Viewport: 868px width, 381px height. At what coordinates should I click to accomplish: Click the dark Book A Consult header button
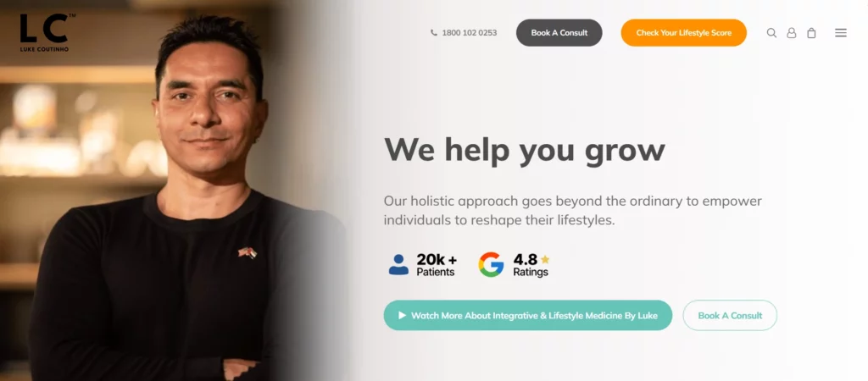pyautogui.click(x=559, y=33)
